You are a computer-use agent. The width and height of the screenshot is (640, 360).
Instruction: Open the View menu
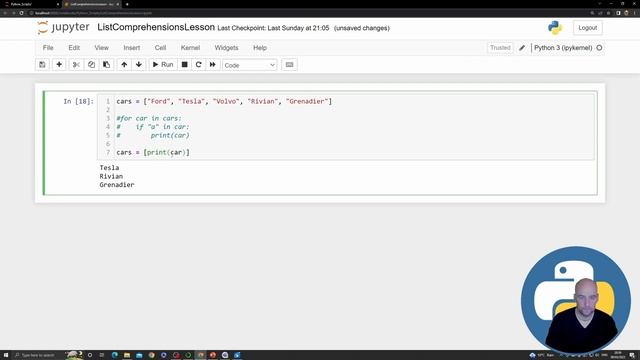pos(102,48)
